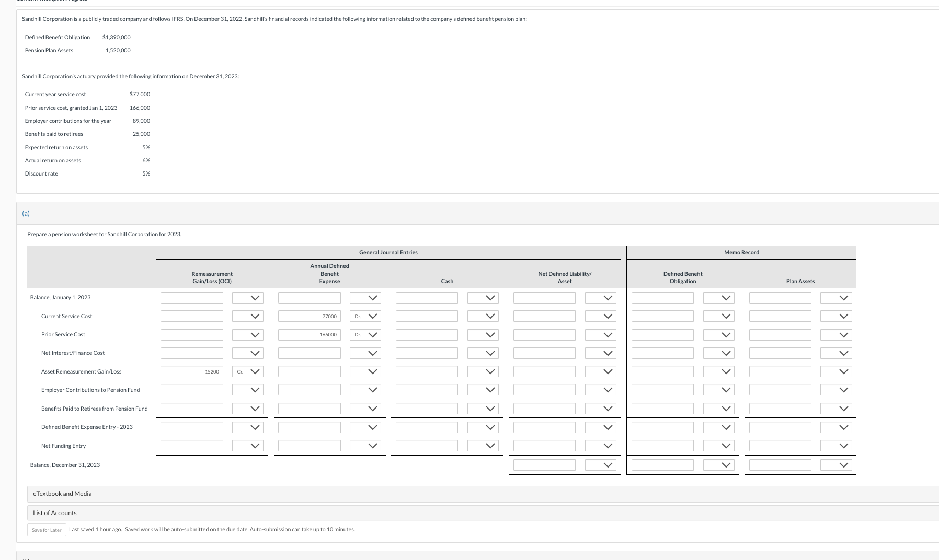
Task: Click Net Funding Entry Cash amount field
Action: click(427, 446)
